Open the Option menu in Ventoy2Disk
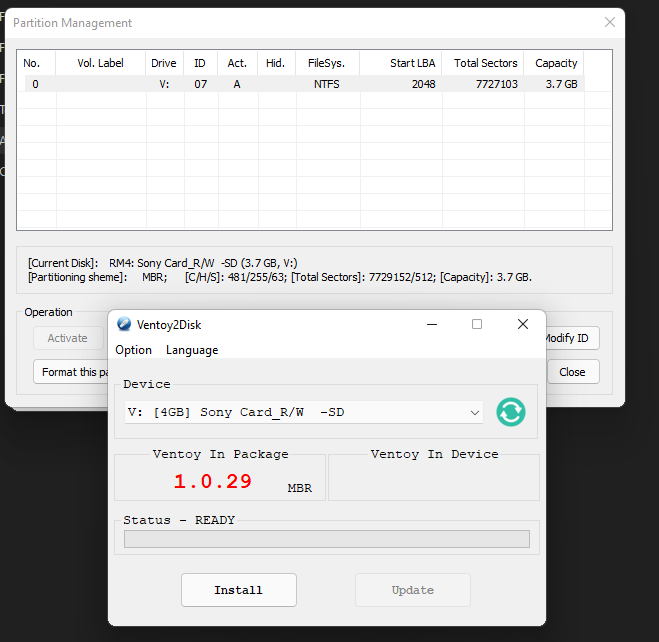The width and height of the screenshot is (659, 642). click(x=134, y=350)
